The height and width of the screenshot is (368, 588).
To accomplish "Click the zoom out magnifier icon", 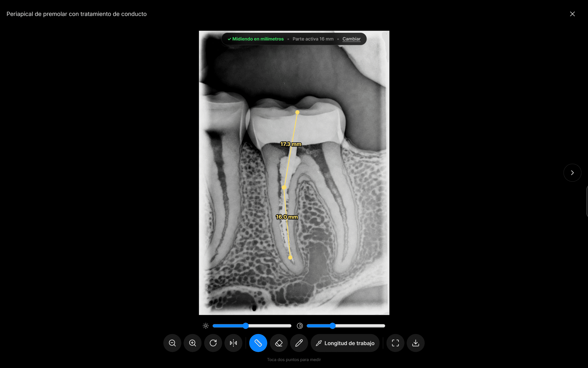I will tap(172, 343).
